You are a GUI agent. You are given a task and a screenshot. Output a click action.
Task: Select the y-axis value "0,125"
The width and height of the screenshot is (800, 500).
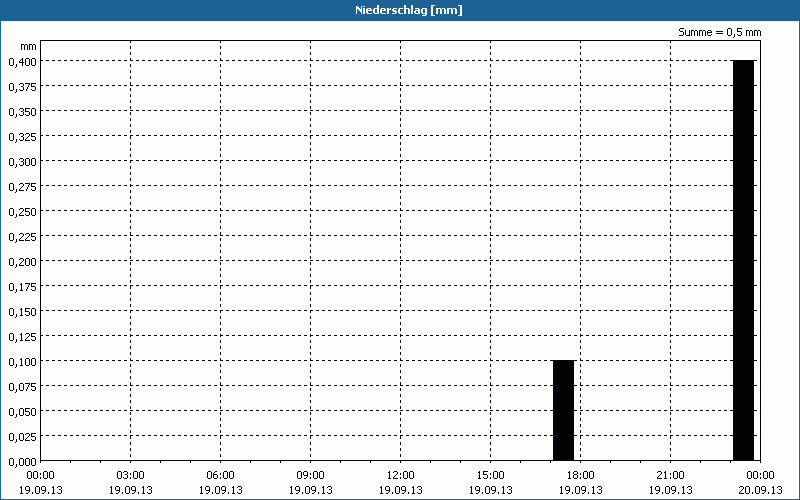coord(22,336)
